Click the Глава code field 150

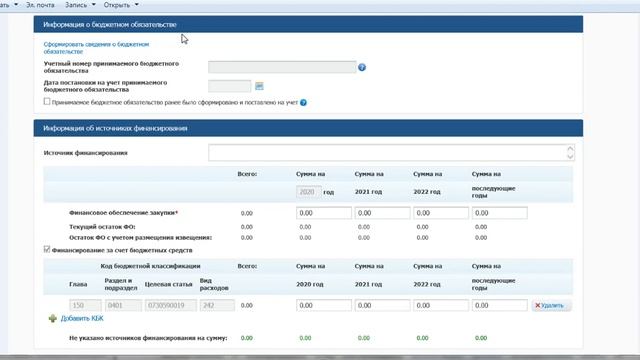point(85,305)
